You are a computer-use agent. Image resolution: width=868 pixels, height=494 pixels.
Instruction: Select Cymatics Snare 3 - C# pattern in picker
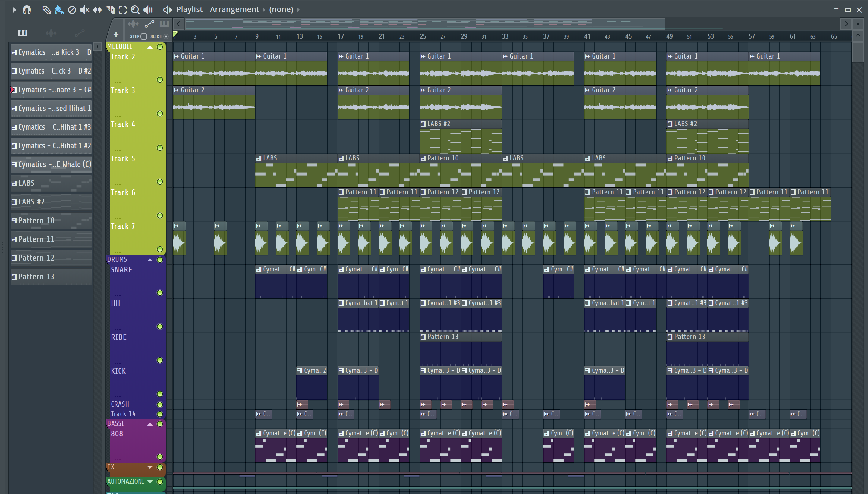click(x=51, y=90)
